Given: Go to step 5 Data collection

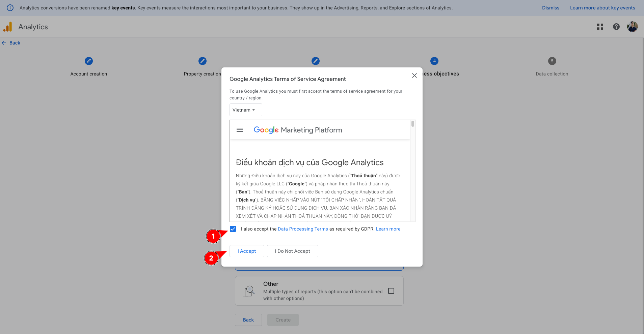Looking at the screenshot, I should pos(552,61).
